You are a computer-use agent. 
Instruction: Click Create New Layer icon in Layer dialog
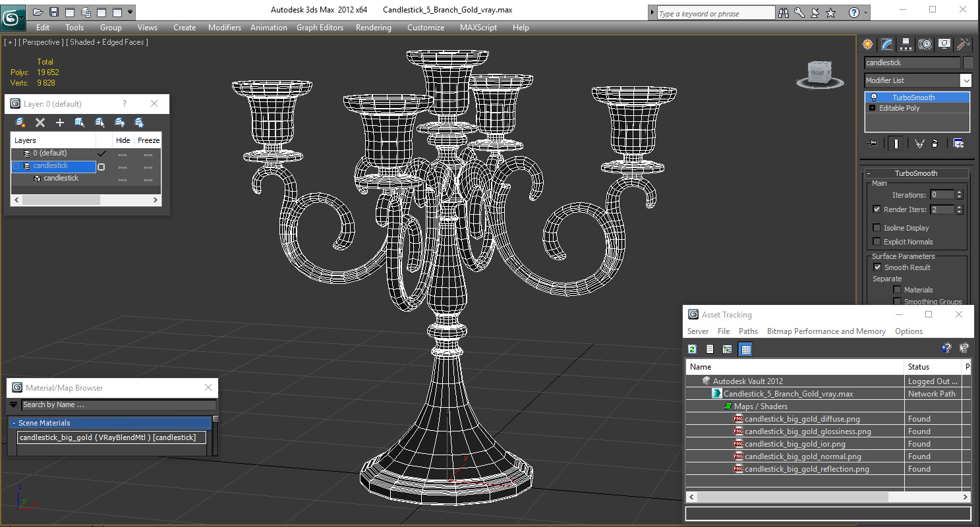(20, 123)
